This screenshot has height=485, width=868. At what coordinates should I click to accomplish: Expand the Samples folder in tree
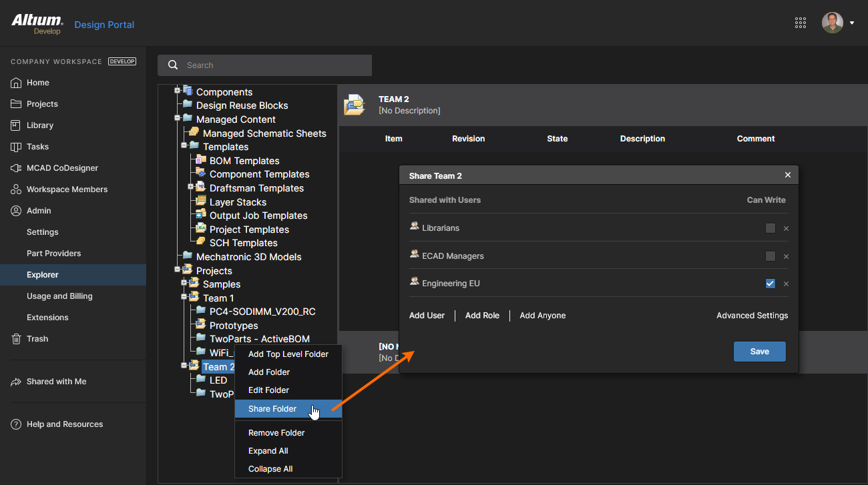click(x=184, y=283)
